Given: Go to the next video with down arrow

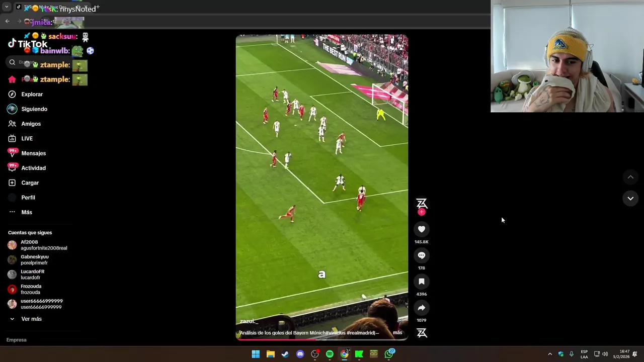Looking at the screenshot, I should (x=630, y=199).
